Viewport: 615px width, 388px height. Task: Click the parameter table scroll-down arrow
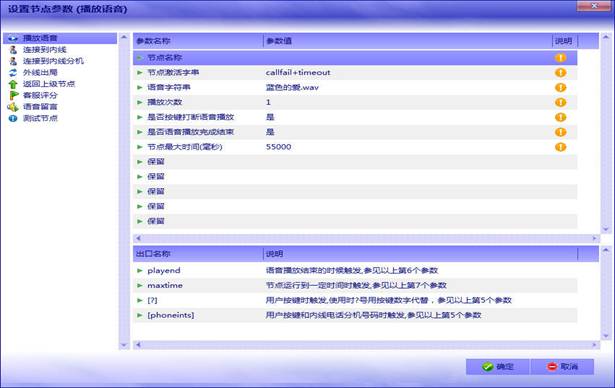pyautogui.click(x=606, y=229)
